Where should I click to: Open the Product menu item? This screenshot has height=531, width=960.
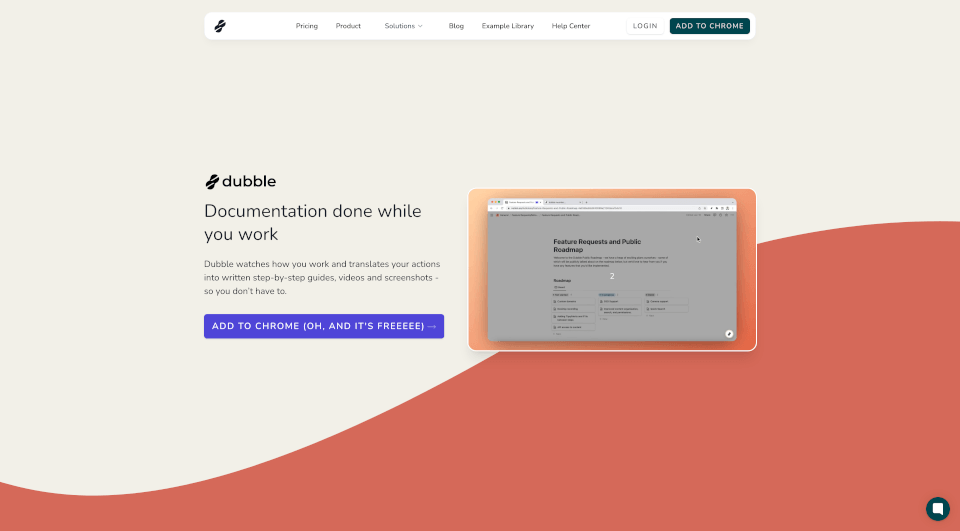tap(348, 26)
